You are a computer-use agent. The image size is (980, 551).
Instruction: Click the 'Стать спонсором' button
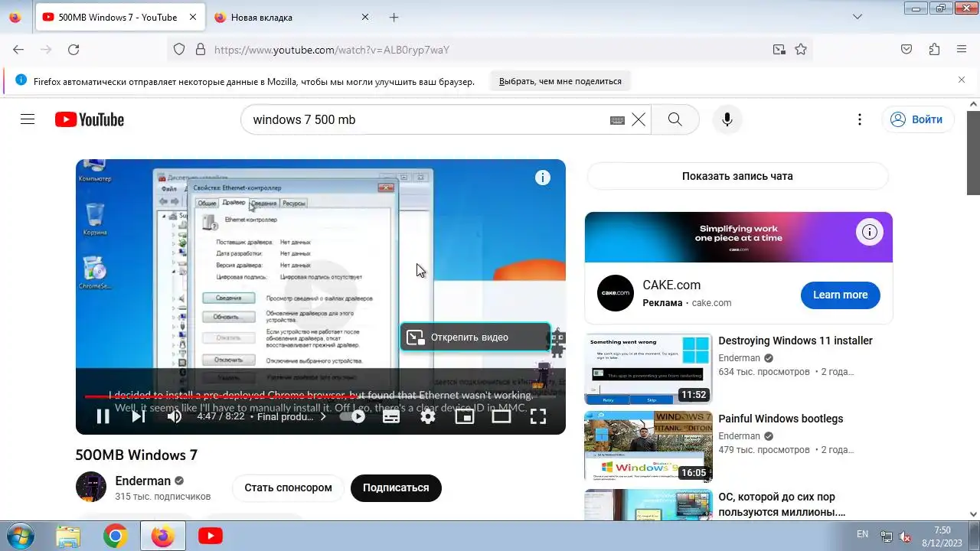click(x=288, y=487)
